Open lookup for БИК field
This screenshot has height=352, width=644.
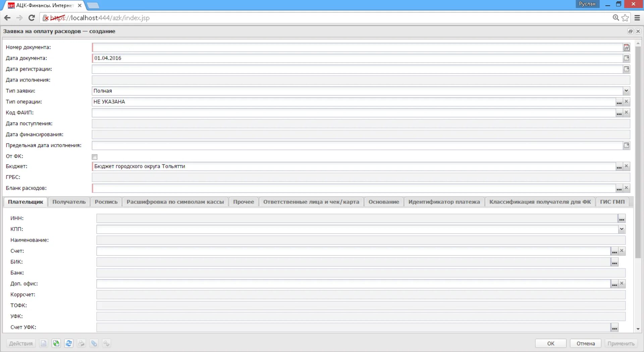pos(614,262)
